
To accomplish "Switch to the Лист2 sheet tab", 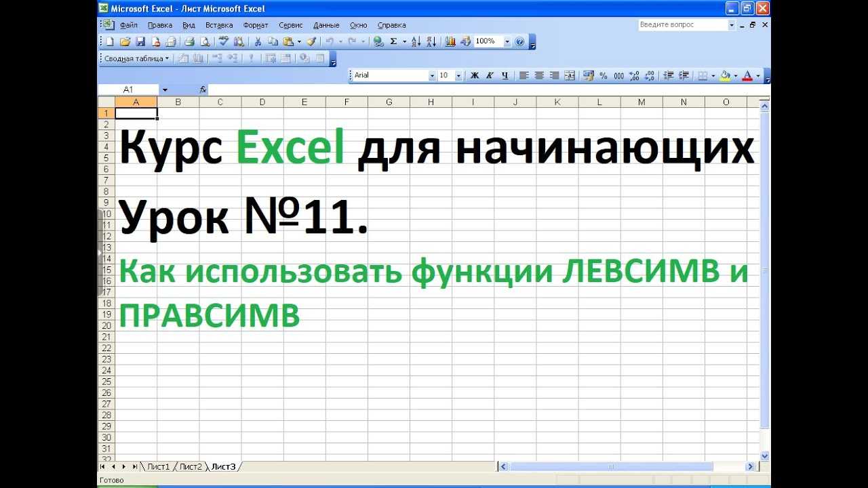I will 191,466.
